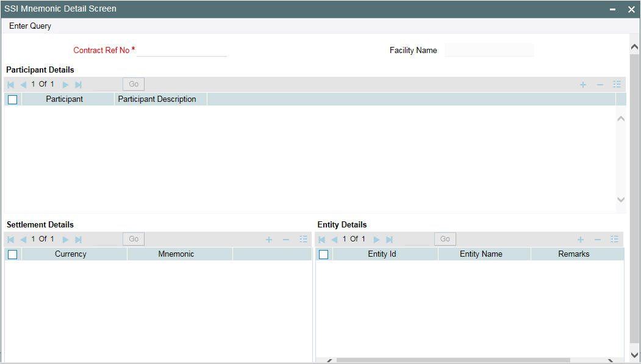Go to last page in Settlement Details

[79, 240]
